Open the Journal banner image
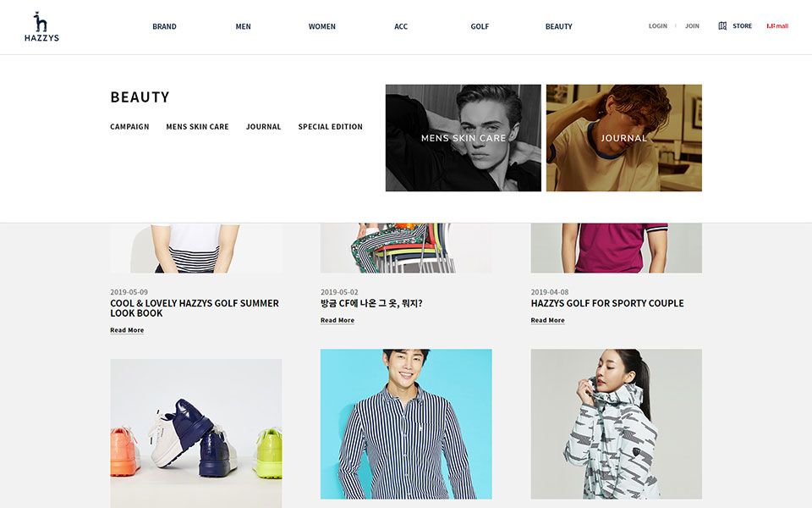The width and height of the screenshot is (812, 508). click(x=624, y=138)
